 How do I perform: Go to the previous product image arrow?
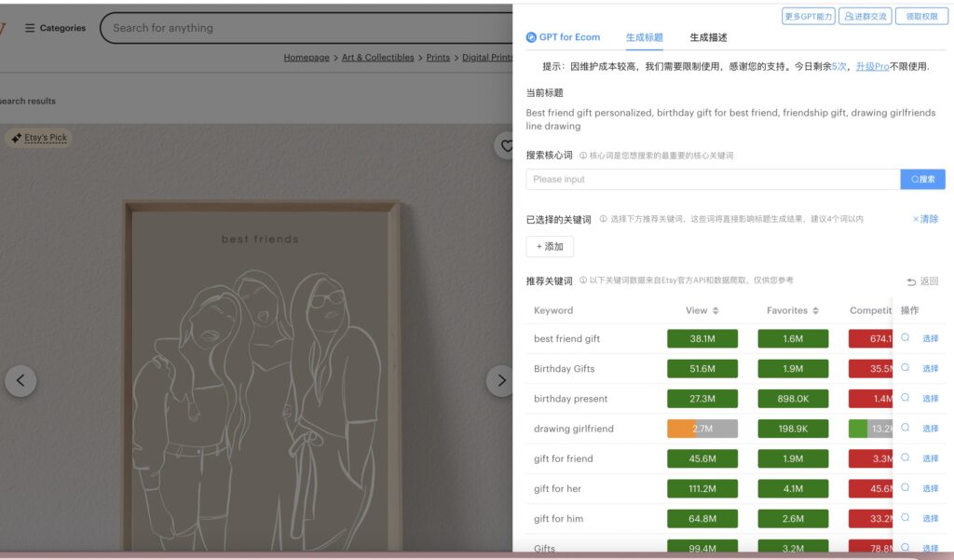coord(20,380)
